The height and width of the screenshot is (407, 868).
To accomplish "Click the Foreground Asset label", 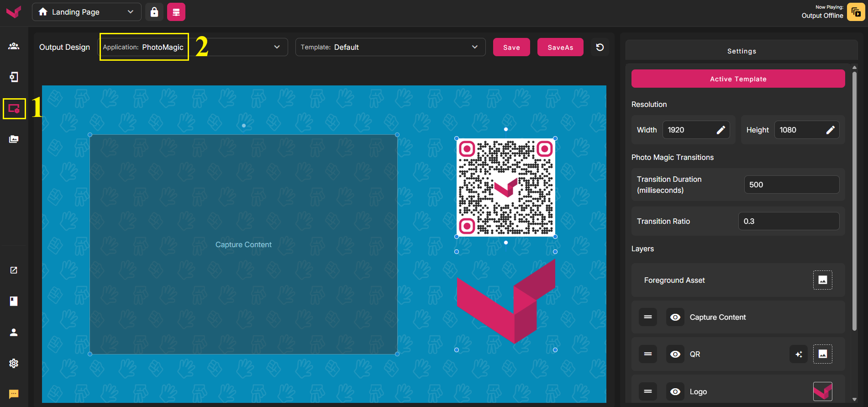I will (x=674, y=280).
